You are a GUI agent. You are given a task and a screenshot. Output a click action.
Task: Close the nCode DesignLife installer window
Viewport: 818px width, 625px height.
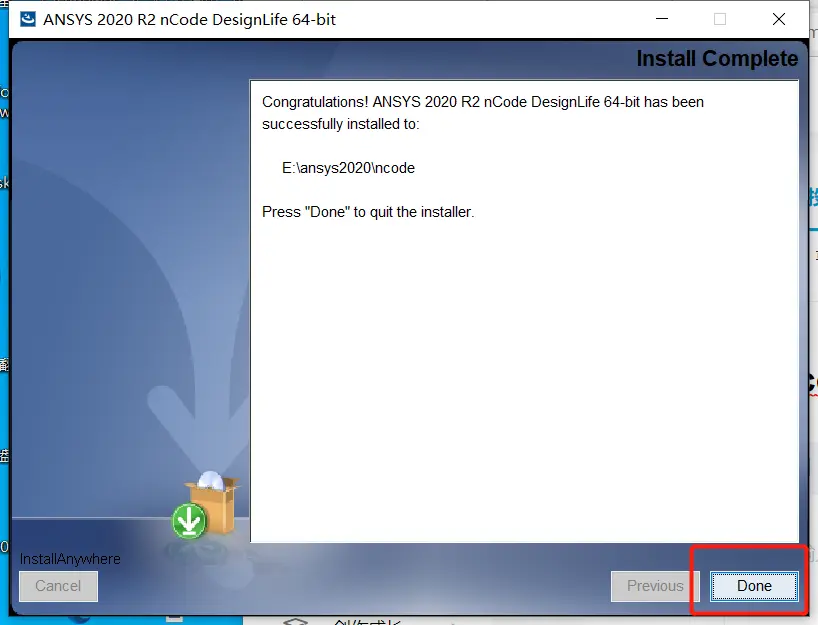(779, 19)
